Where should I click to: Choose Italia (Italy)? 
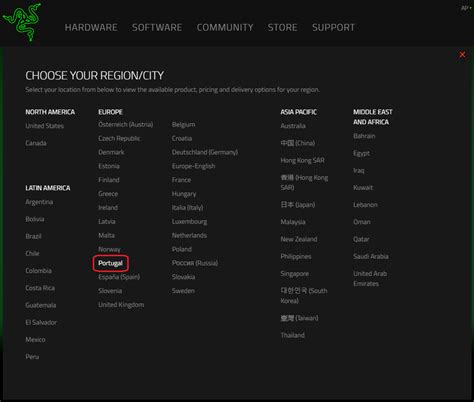pos(187,208)
